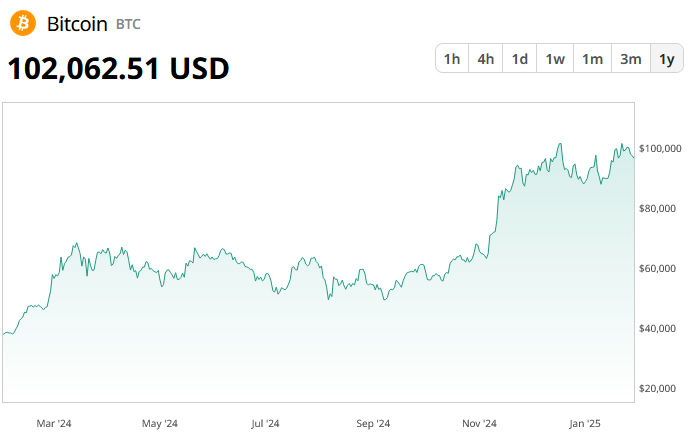Switch chart to 1w range
The height and width of the screenshot is (433, 694).
click(x=555, y=59)
